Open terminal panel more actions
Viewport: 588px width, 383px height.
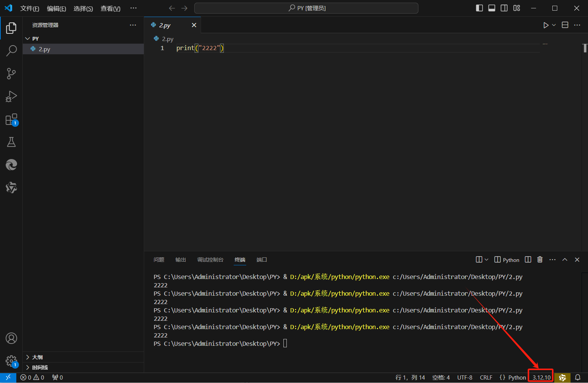click(552, 260)
